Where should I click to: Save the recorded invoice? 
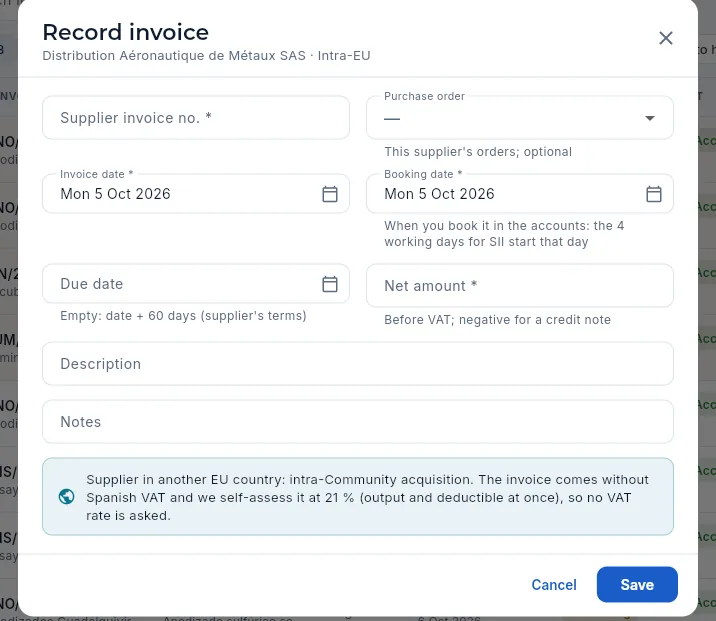click(637, 584)
